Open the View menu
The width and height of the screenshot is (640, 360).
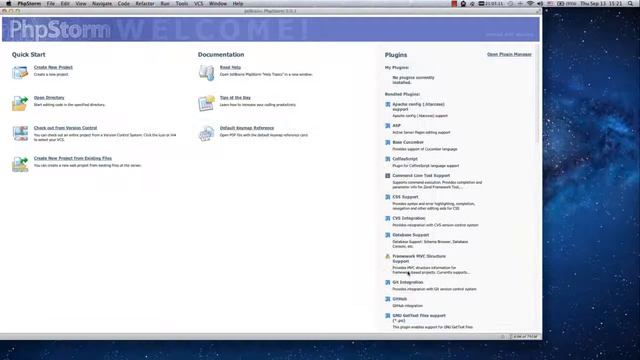tap(81, 4)
